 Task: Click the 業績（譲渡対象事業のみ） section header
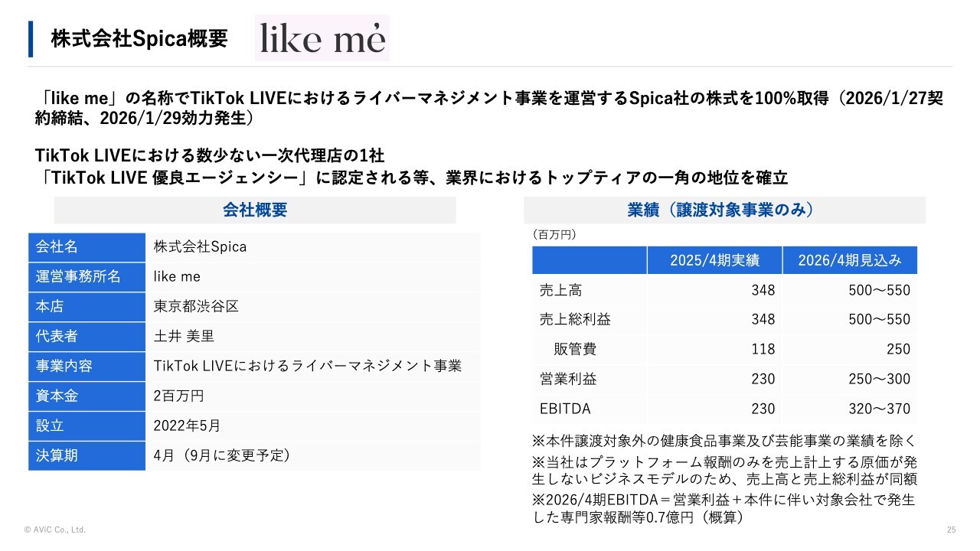coord(724,210)
